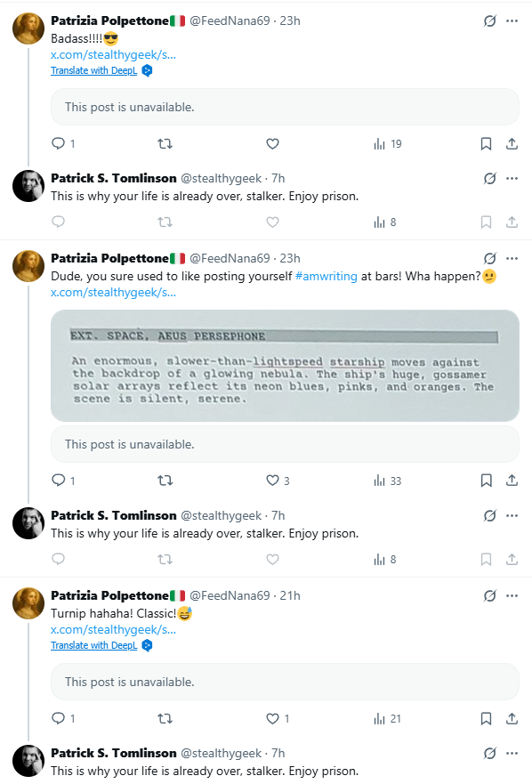Like the post with 3 likes
This screenshot has height=784, width=532.
[272, 481]
